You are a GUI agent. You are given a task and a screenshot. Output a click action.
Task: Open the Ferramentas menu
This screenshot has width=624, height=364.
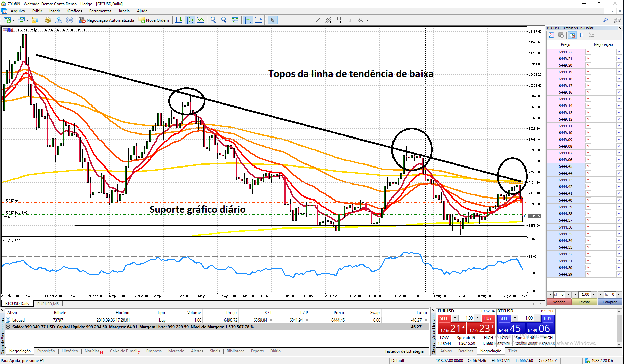pos(100,11)
